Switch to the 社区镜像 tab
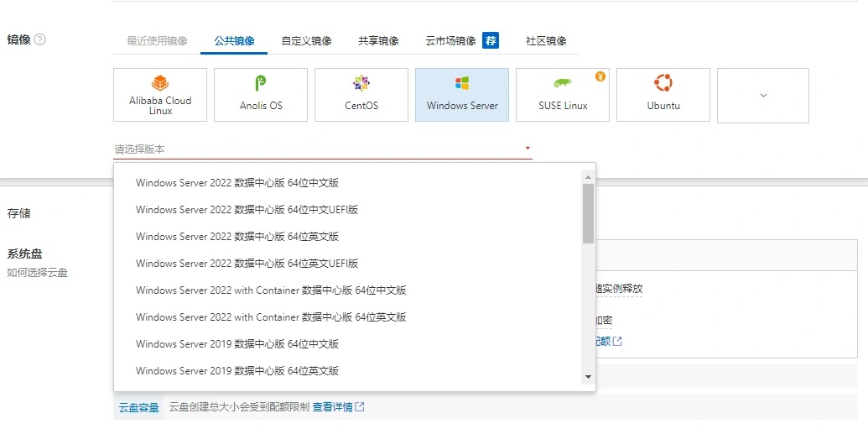The width and height of the screenshot is (868, 429). coord(546,41)
